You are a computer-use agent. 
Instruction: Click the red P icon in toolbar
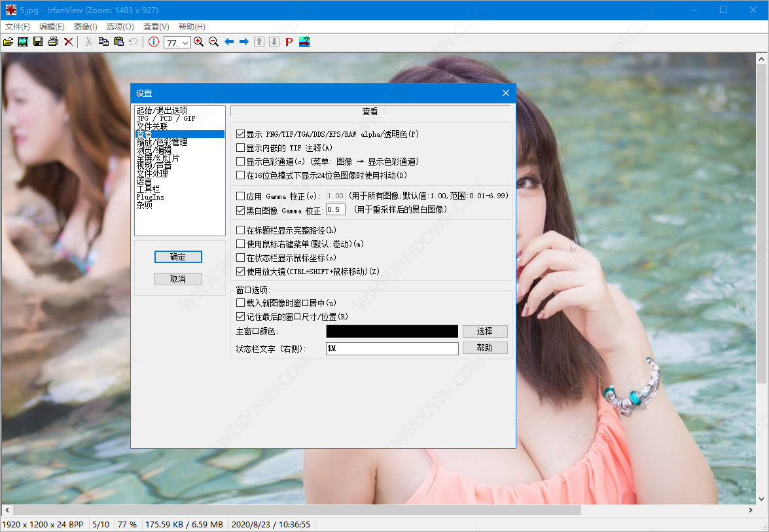pos(289,42)
